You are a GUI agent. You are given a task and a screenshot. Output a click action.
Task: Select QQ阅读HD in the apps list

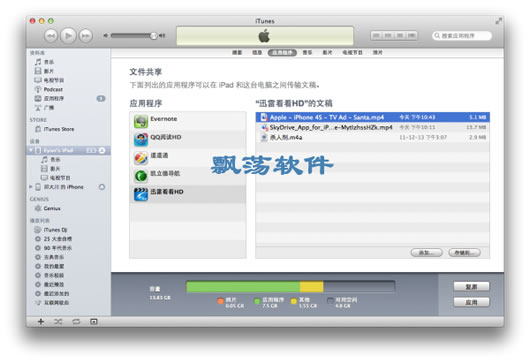[x=188, y=139]
